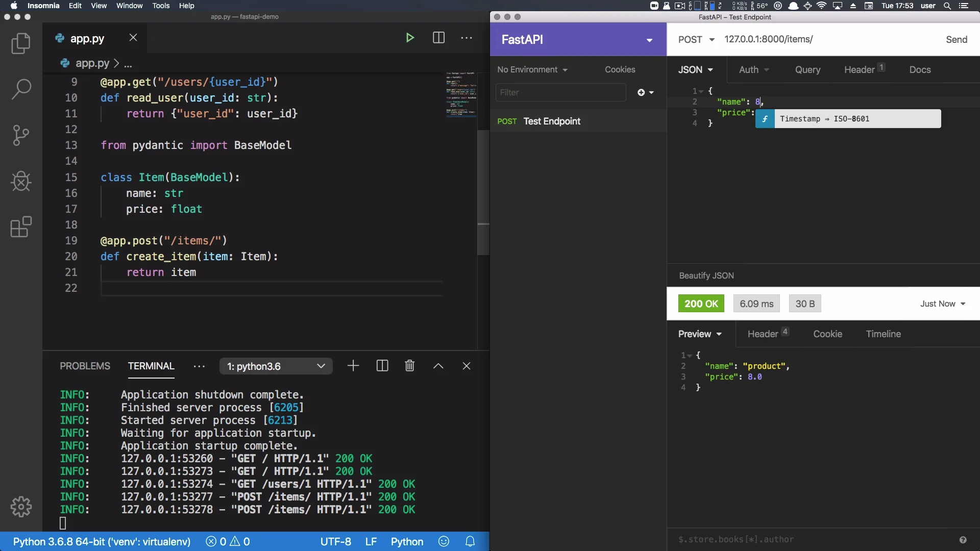Click the Beautify JSON button
The height and width of the screenshot is (551, 980).
point(706,275)
